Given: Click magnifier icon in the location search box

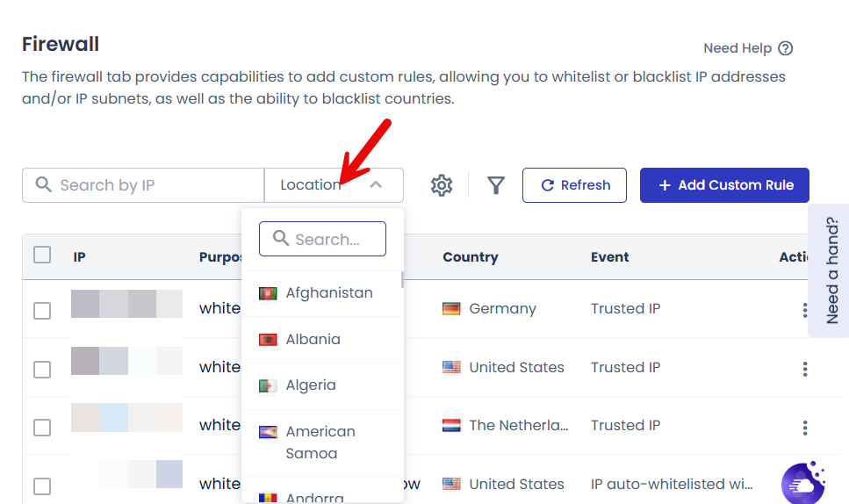Looking at the screenshot, I should pos(280,238).
